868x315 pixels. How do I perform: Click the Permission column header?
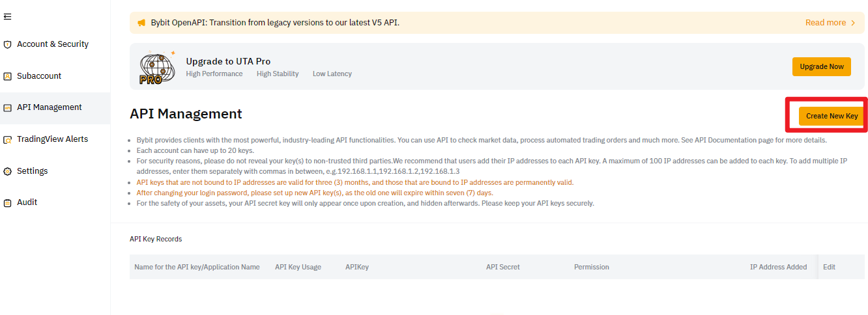click(591, 267)
